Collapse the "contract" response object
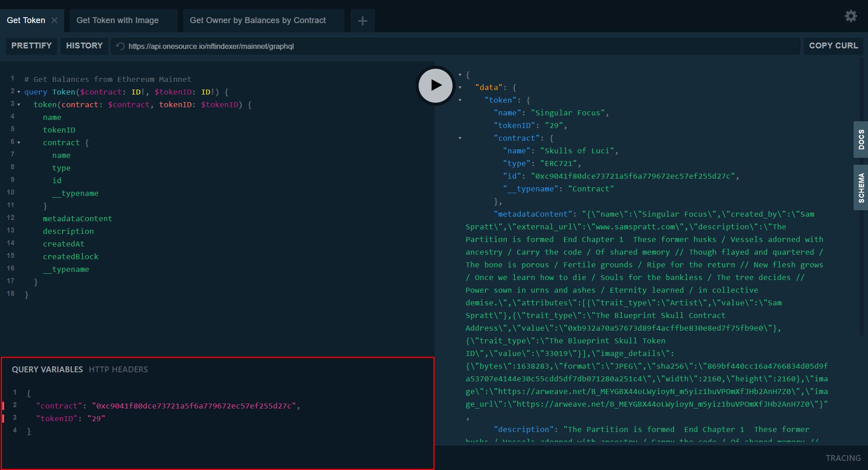 pos(460,138)
